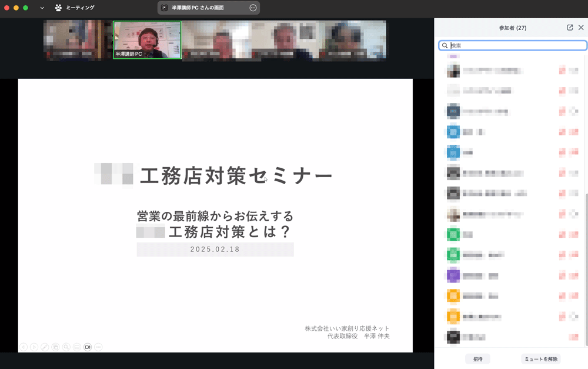588x369 pixels.
Task: Click the 半澤講師PC さんの画面 sharing label
Action: (x=198, y=8)
